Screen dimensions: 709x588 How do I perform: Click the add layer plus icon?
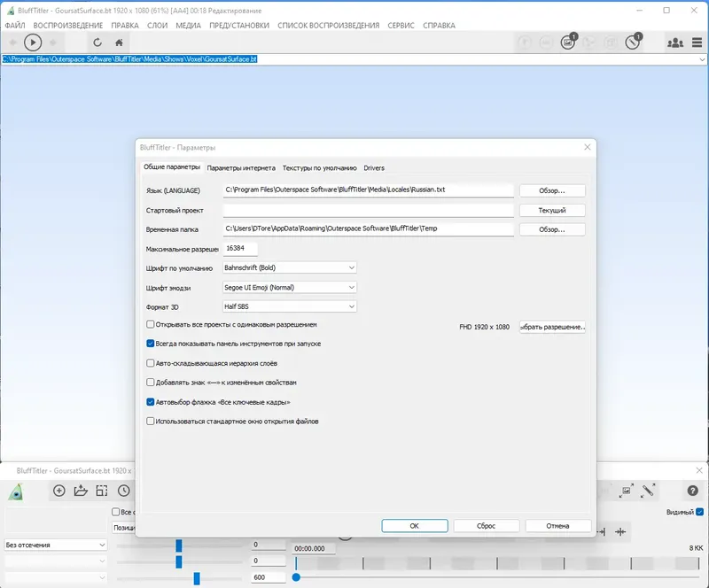pos(58,491)
